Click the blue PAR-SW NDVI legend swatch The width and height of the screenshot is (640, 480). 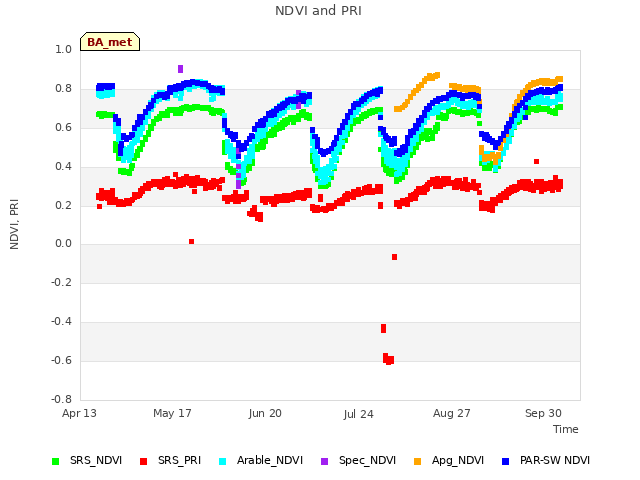coord(505,461)
